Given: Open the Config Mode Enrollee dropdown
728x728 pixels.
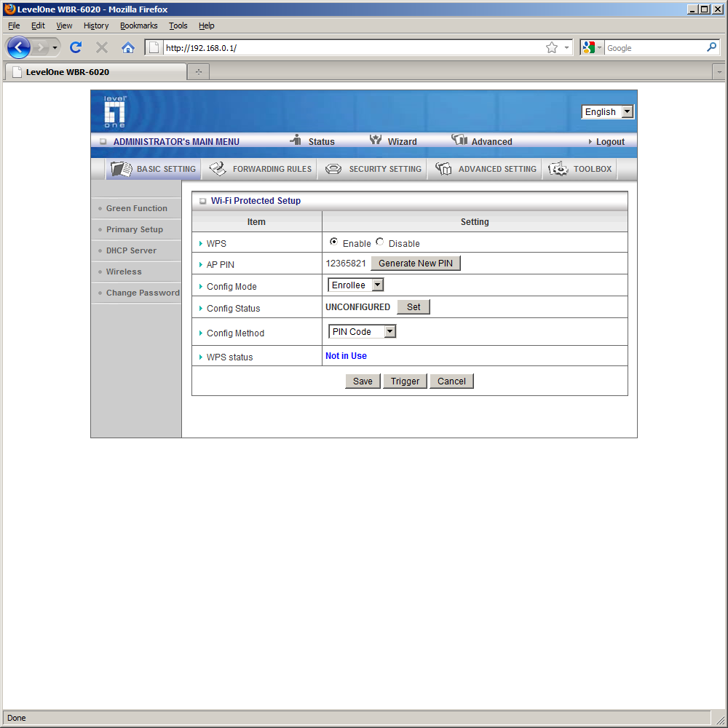Looking at the screenshot, I should click(356, 285).
